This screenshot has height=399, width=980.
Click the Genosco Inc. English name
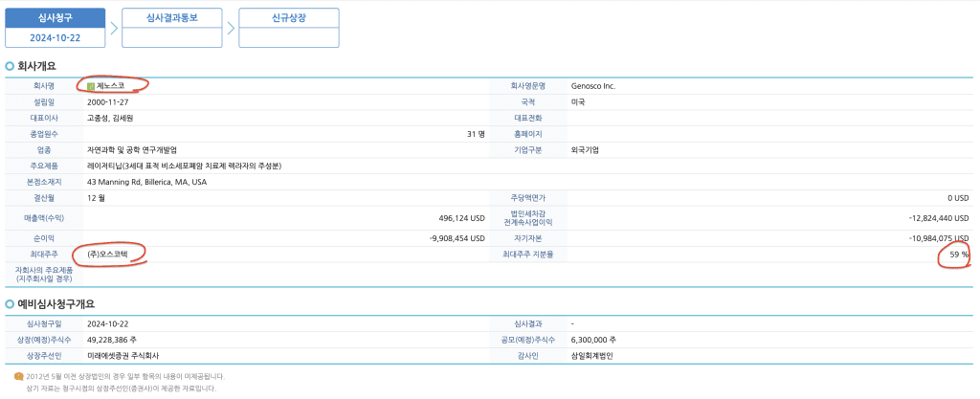[592, 86]
